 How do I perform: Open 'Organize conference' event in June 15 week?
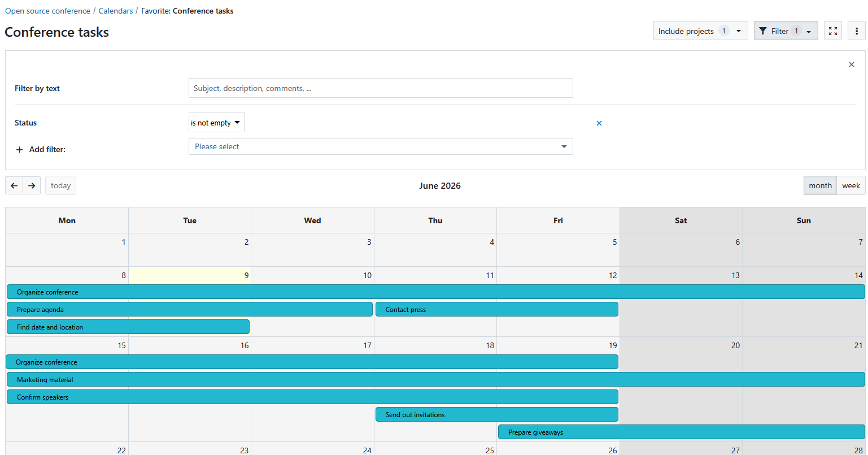(x=312, y=362)
